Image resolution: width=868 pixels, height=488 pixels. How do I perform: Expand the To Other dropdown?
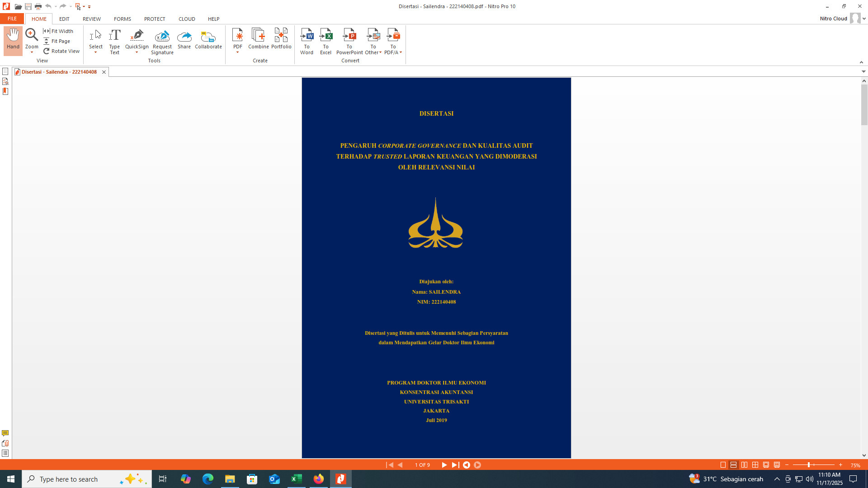(x=380, y=52)
